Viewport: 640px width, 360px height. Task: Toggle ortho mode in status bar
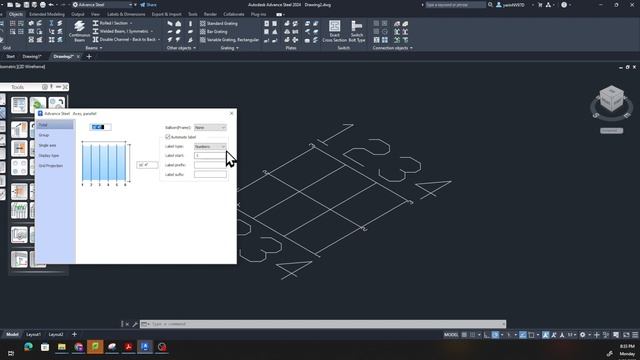point(487,335)
